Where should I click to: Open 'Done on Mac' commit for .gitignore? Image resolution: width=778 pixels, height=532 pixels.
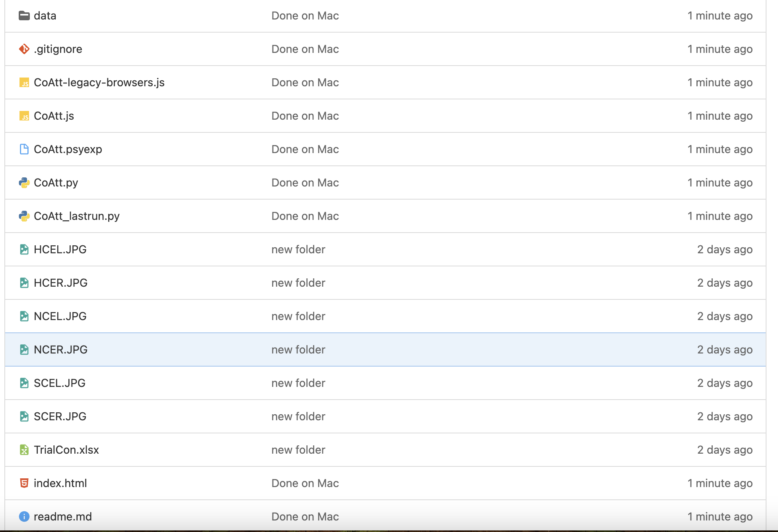pyautogui.click(x=305, y=49)
